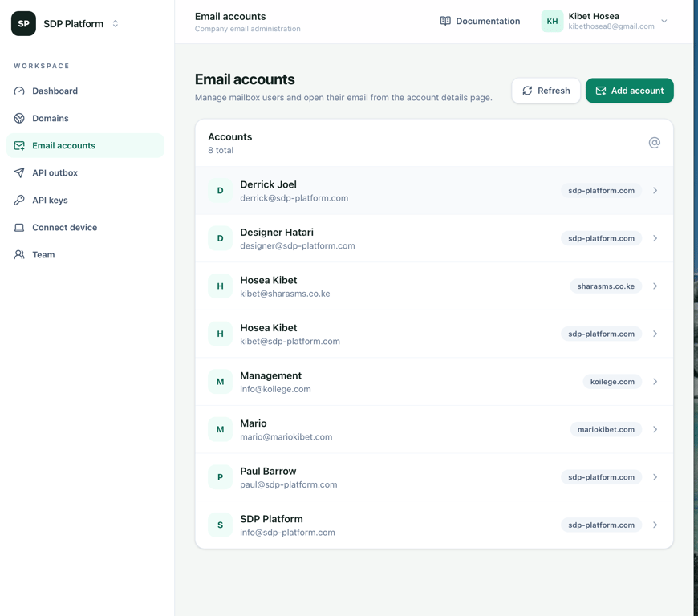This screenshot has width=698, height=616.
Task: Click the mariokibet.com domain tag
Action: [606, 429]
